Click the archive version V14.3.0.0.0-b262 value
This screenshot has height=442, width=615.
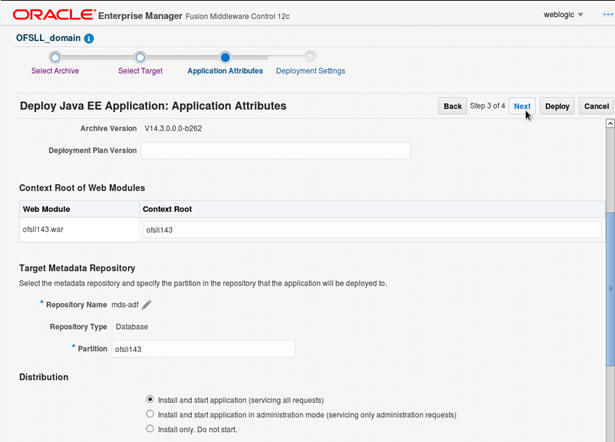(x=173, y=128)
